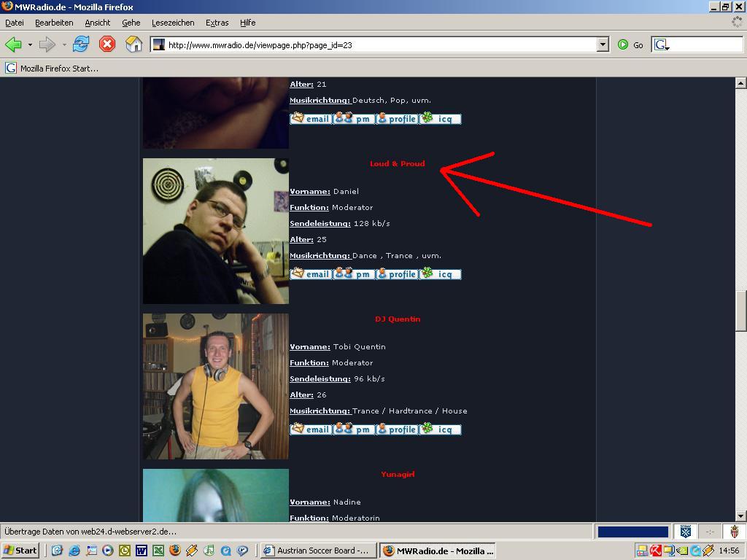Image resolution: width=747 pixels, height=560 pixels.
Task: Open the Google search engine dropdown
Action: coord(662,44)
